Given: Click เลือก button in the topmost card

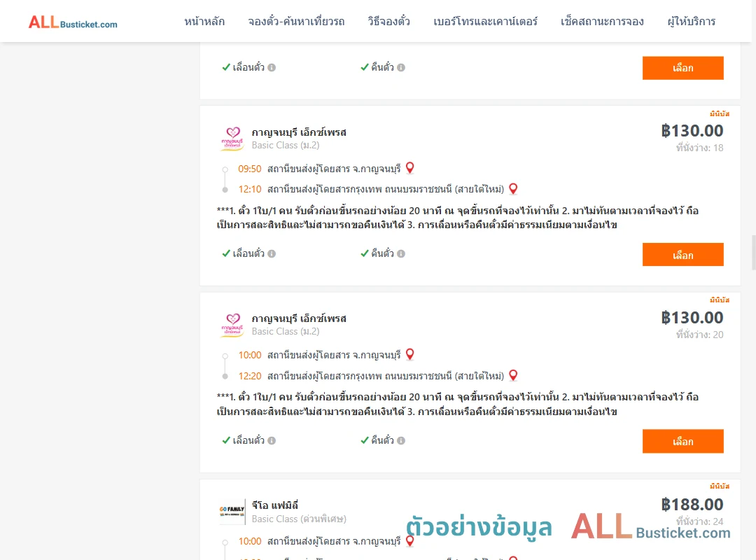Looking at the screenshot, I should click(682, 68).
